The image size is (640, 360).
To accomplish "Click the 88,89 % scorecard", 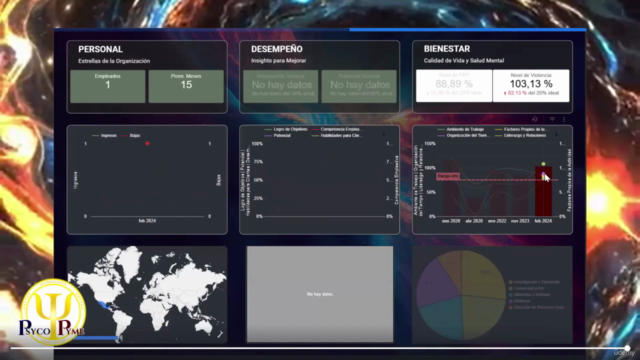I will click(x=454, y=86).
